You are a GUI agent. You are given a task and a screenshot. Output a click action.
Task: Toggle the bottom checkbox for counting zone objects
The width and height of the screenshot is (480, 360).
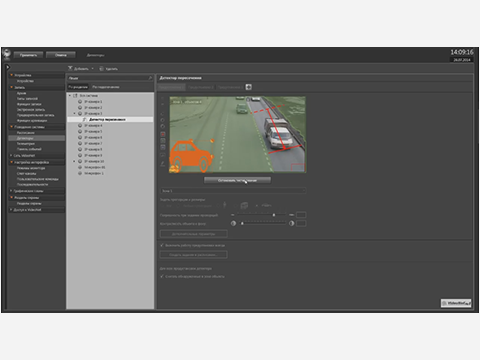[x=162, y=276]
